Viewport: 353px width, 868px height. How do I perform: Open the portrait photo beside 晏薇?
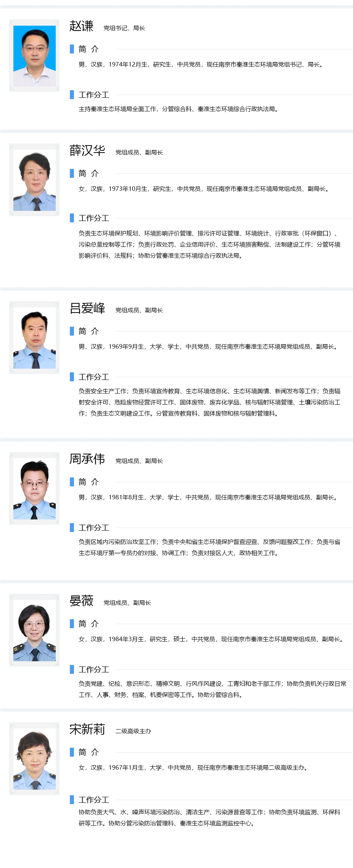(35, 630)
